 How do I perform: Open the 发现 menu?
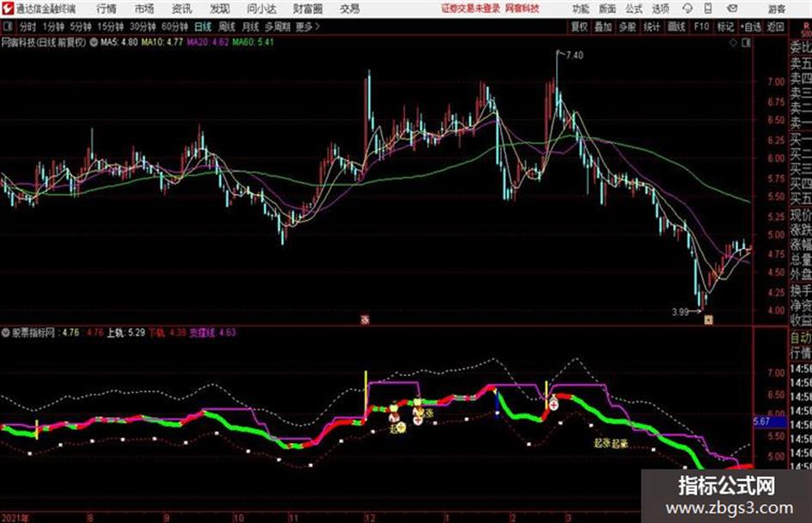(x=220, y=9)
